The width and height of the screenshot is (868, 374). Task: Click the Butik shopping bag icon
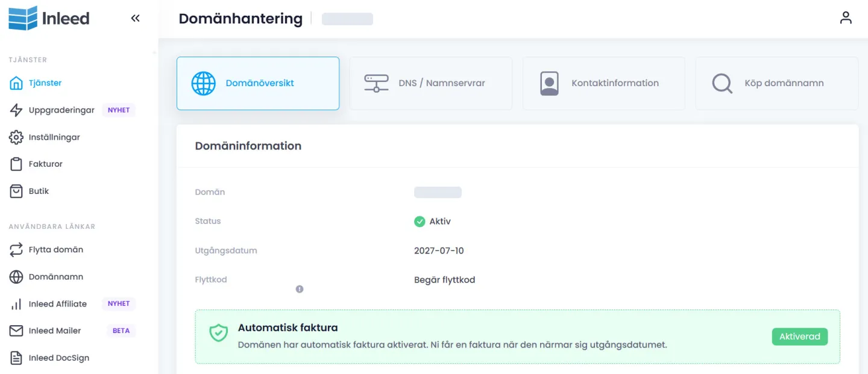click(x=16, y=191)
